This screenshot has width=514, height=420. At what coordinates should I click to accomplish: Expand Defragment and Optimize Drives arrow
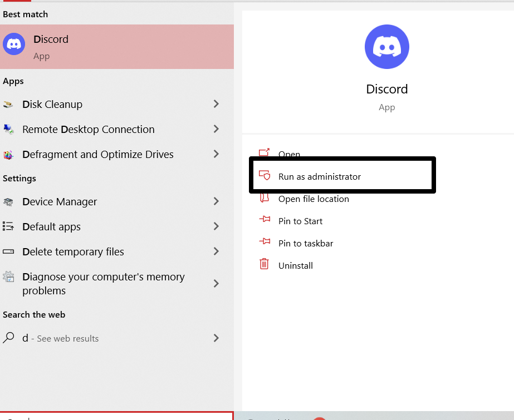tap(216, 154)
